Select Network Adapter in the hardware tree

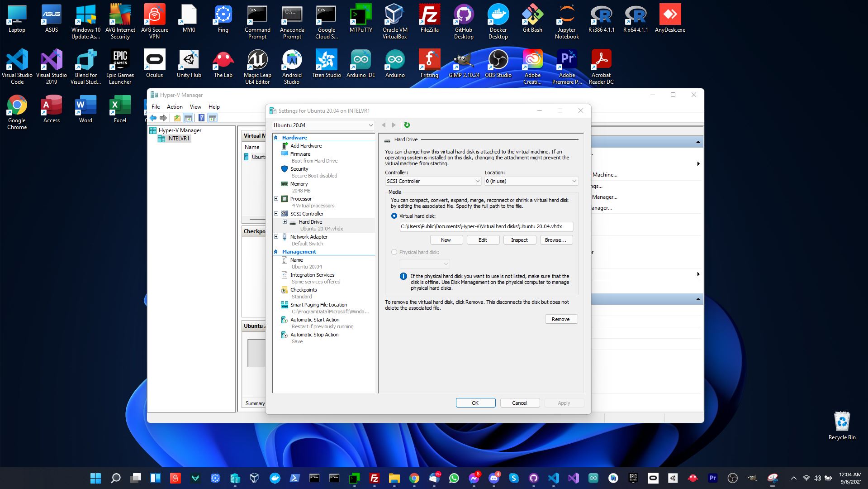click(308, 237)
